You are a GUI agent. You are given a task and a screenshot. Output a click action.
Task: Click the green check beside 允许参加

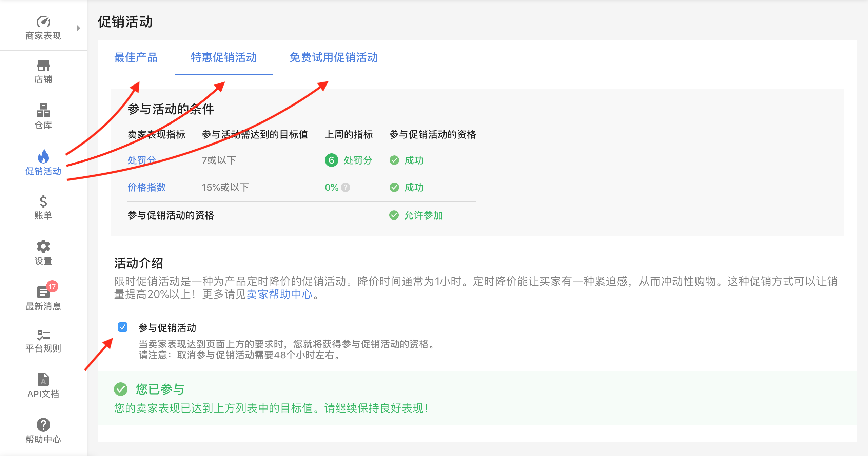click(x=394, y=215)
